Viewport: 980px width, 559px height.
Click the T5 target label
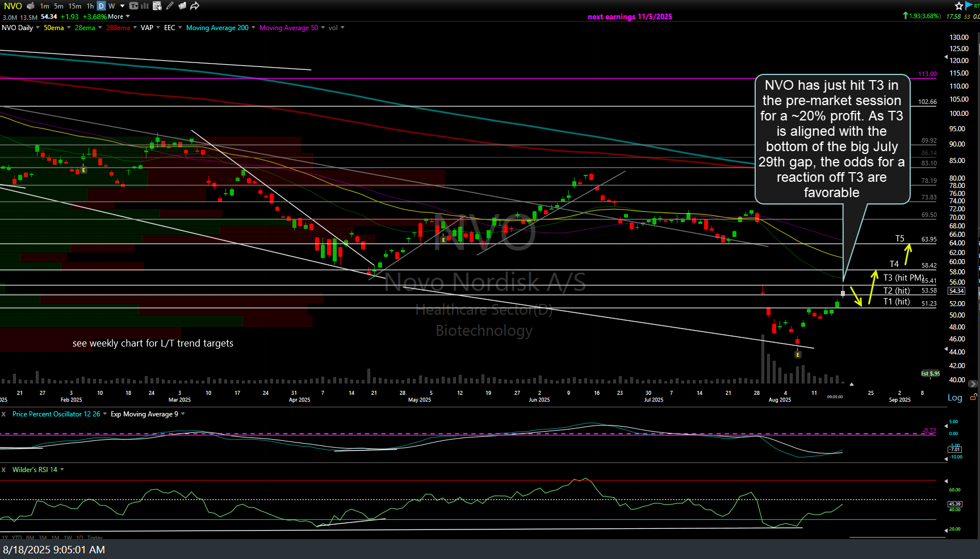click(900, 239)
